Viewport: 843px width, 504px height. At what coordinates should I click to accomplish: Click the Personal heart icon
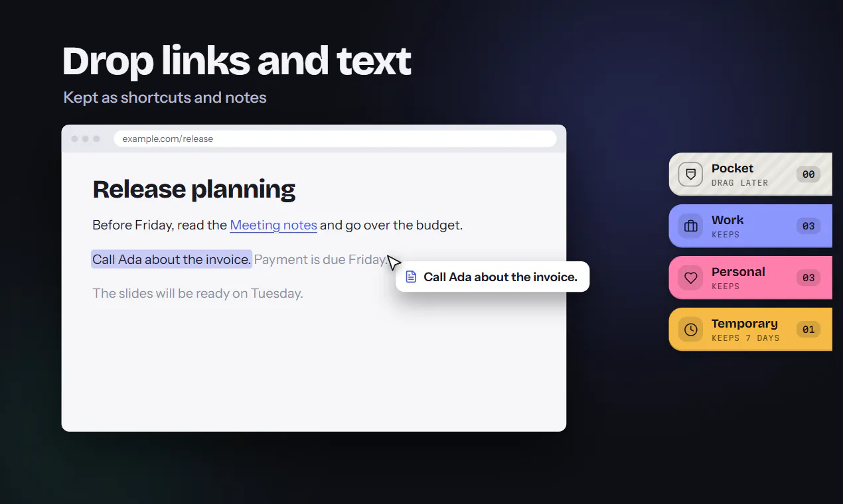(690, 278)
